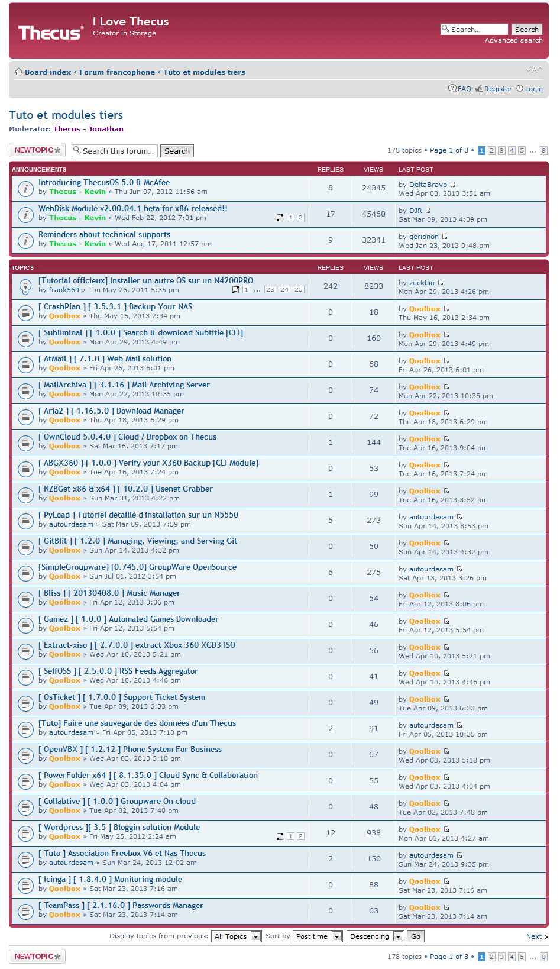Open page 25 of Tutorial officieux topic

299,290
